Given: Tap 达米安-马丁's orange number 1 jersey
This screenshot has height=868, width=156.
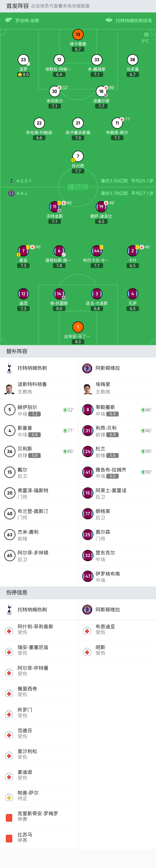Looking at the screenshot, I should tap(78, 327).
